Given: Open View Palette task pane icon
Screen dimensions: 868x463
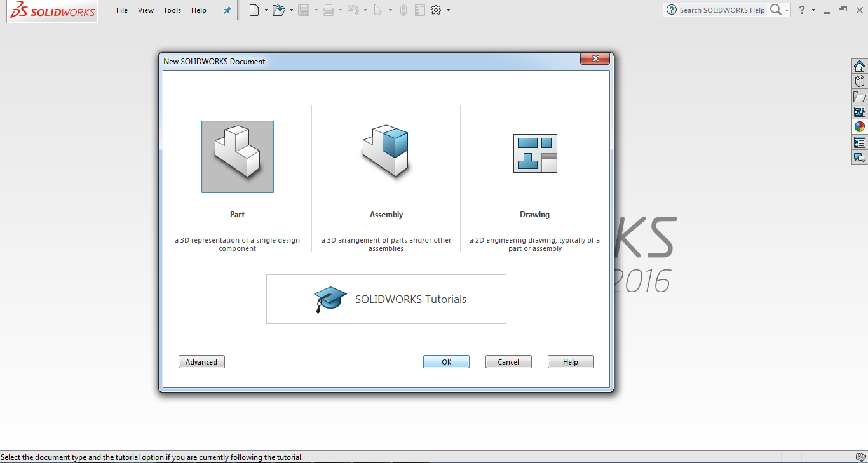Looking at the screenshot, I should pyautogui.click(x=860, y=112).
